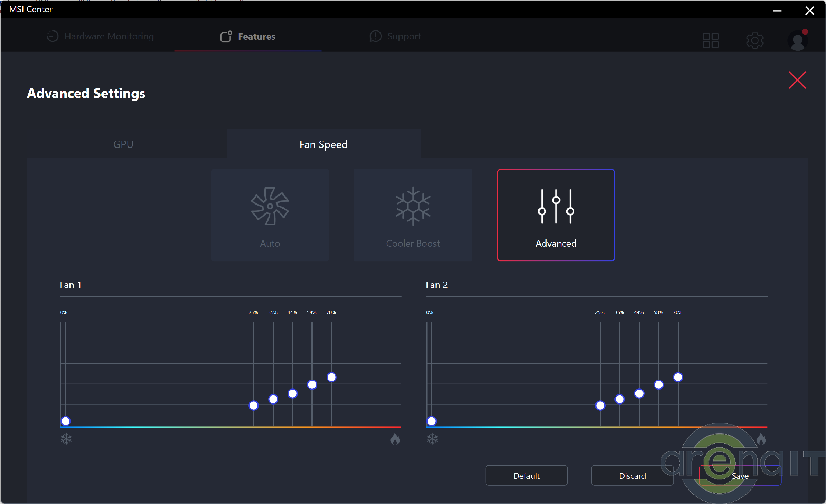Click Fan 2 25% curve point

click(600, 406)
